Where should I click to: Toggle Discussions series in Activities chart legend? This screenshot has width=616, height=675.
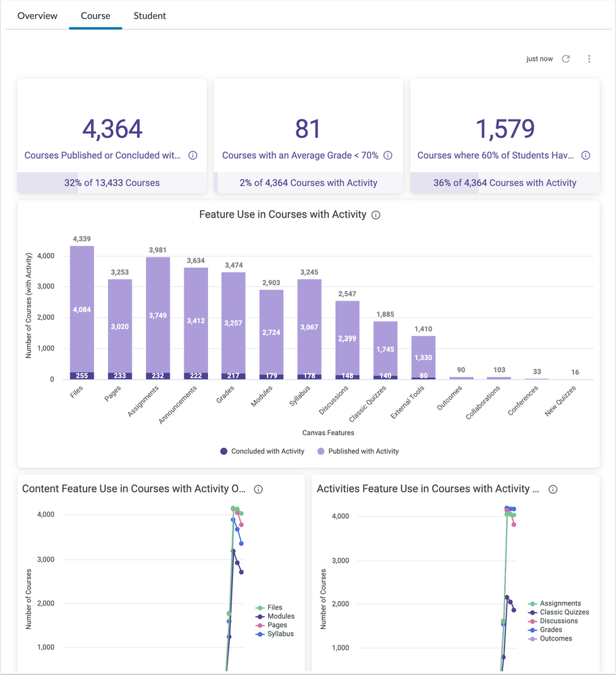pyautogui.click(x=553, y=621)
